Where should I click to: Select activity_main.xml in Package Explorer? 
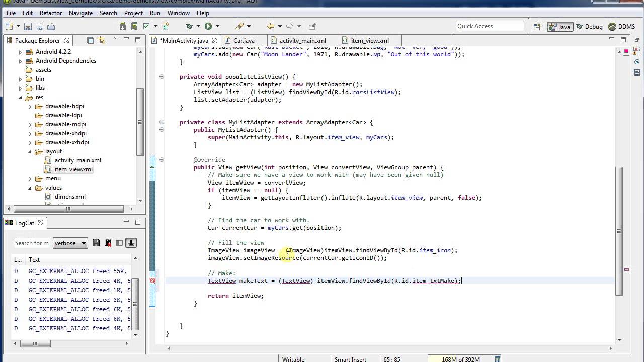78,160
